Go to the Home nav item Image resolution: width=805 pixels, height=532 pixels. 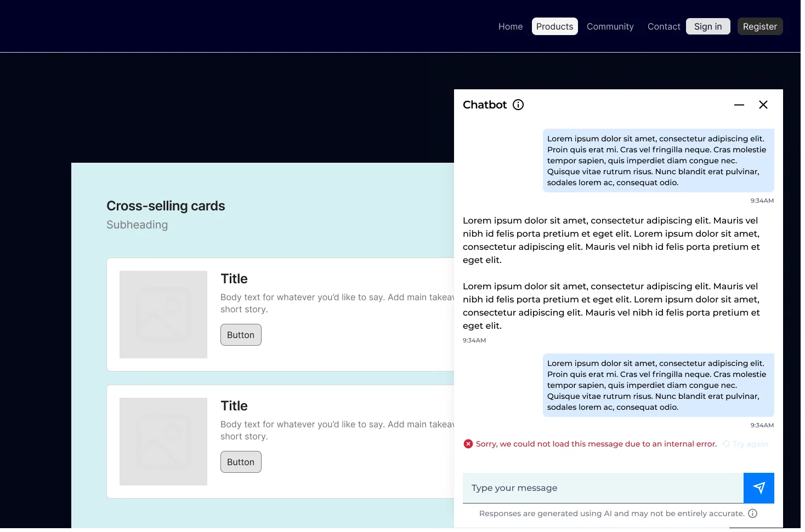pos(511,26)
